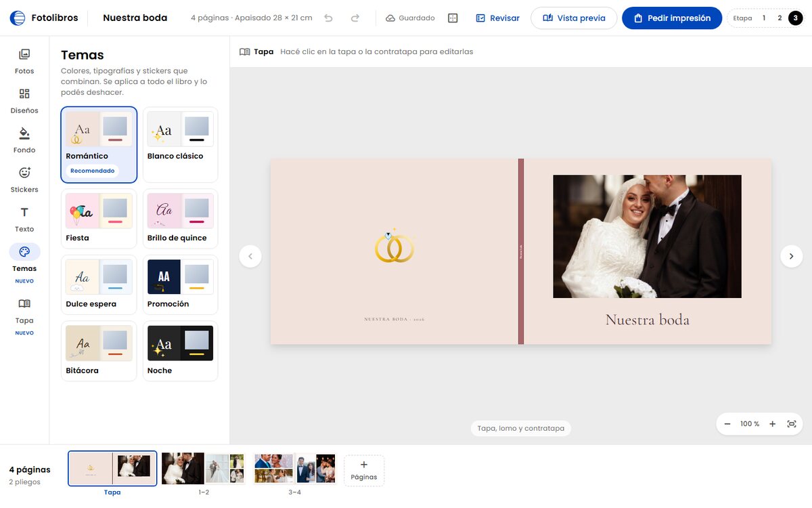The image size is (812, 508).
Task: Open the Tapa cover panel
Action: pyautogui.click(x=24, y=315)
